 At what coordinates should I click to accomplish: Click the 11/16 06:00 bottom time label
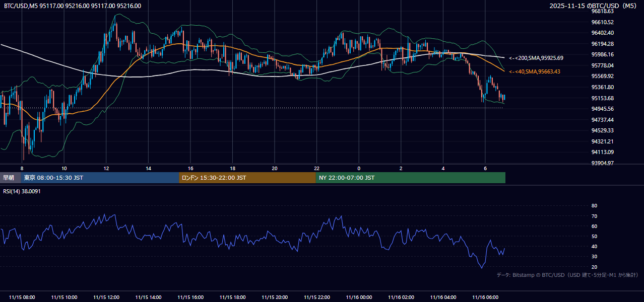click(485, 297)
